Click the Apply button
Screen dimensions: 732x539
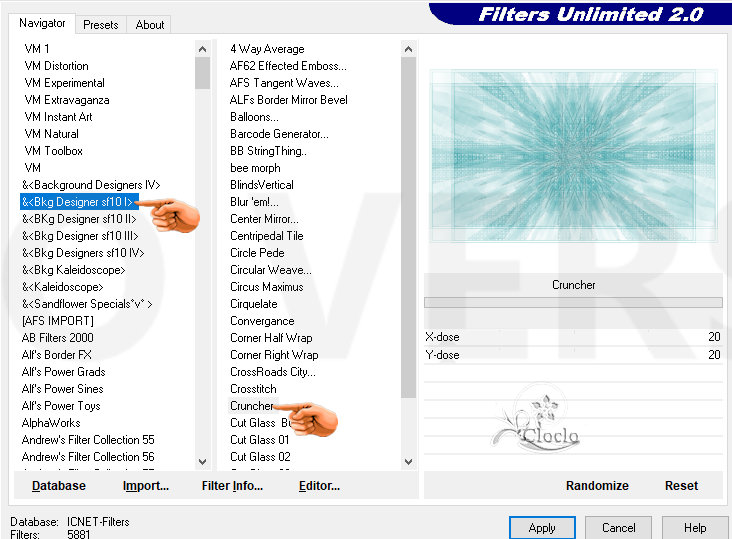(x=542, y=528)
